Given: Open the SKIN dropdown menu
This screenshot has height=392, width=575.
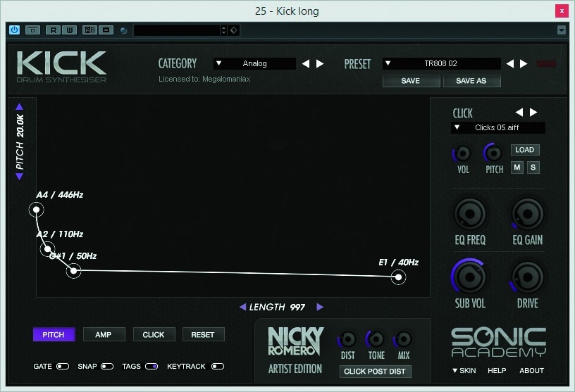Looking at the screenshot, I should (464, 370).
